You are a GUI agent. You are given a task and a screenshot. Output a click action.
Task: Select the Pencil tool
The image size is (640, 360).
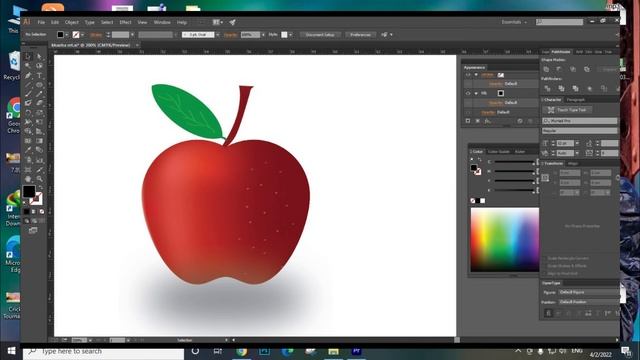pyautogui.click(x=39, y=94)
